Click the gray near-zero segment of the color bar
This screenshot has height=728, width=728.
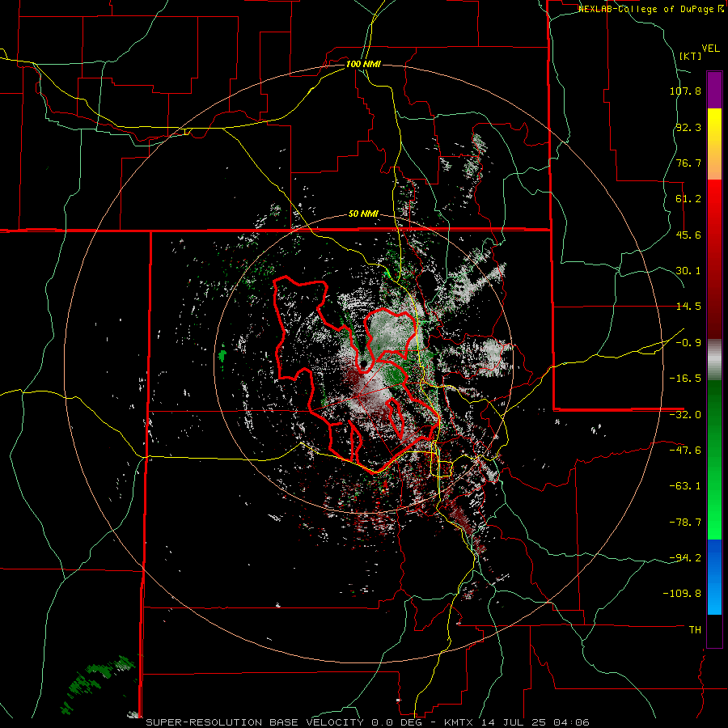tap(714, 360)
